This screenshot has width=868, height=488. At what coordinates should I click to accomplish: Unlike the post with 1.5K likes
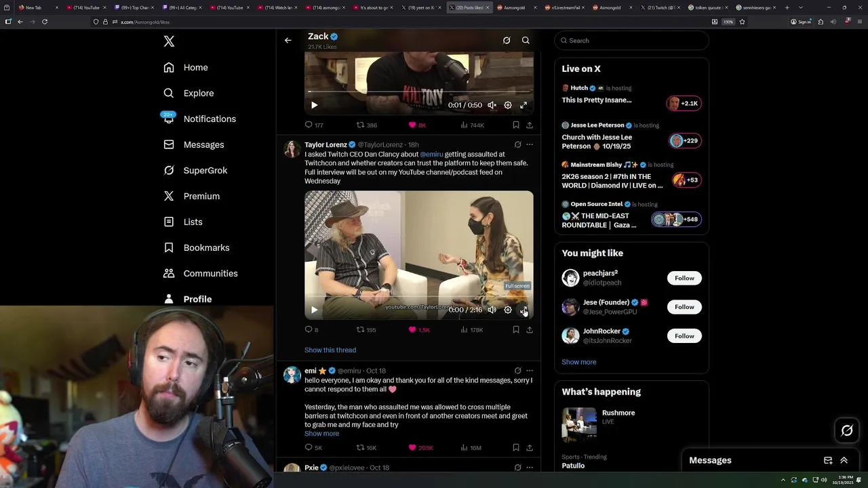(x=419, y=330)
